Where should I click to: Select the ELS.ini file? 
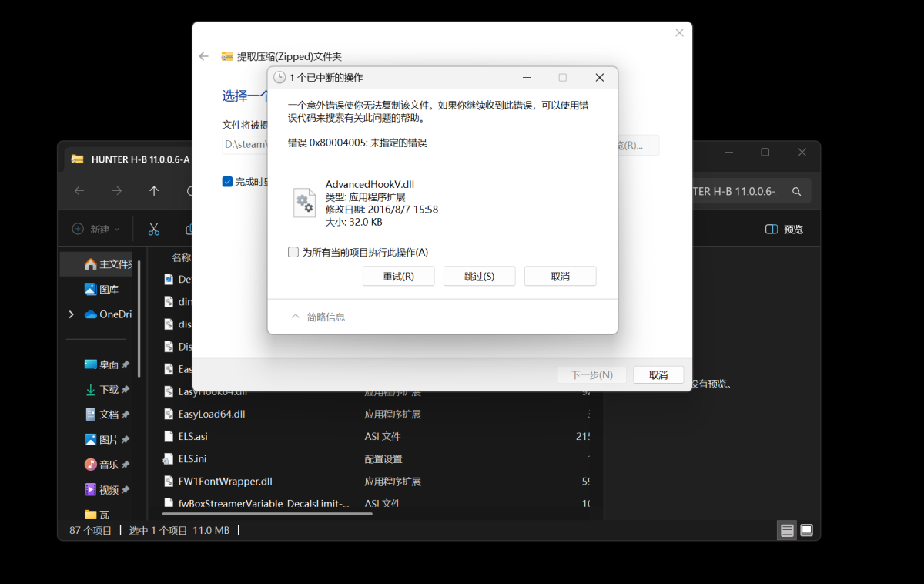pos(192,458)
